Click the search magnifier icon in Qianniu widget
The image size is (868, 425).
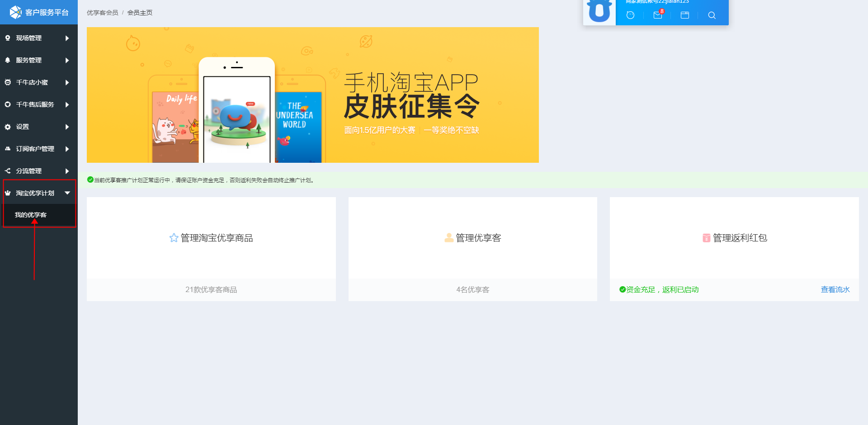pos(712,15)
